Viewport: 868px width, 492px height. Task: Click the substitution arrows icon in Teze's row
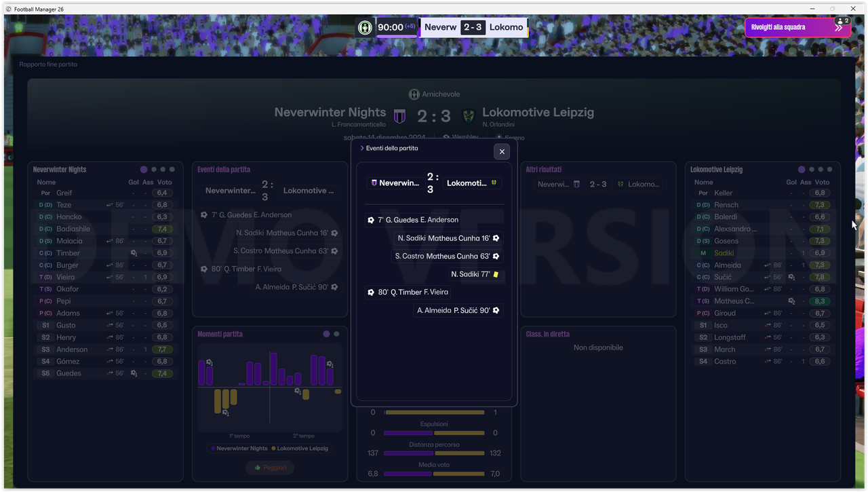pyautogui.click(x=110, y=205)
